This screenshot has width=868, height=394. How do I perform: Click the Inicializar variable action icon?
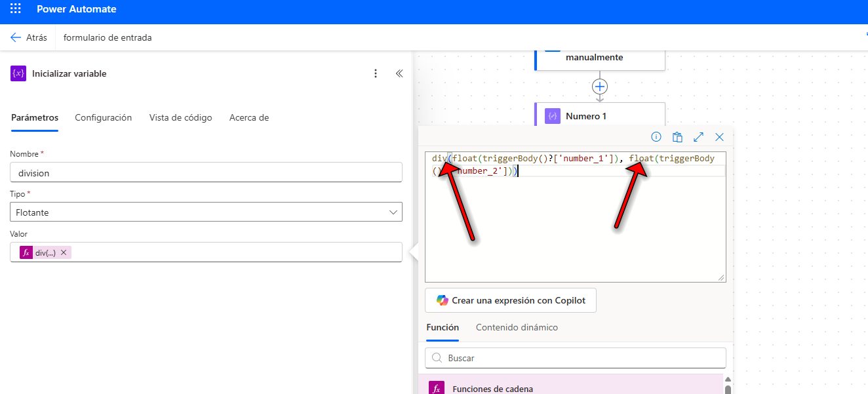point(18,73)
